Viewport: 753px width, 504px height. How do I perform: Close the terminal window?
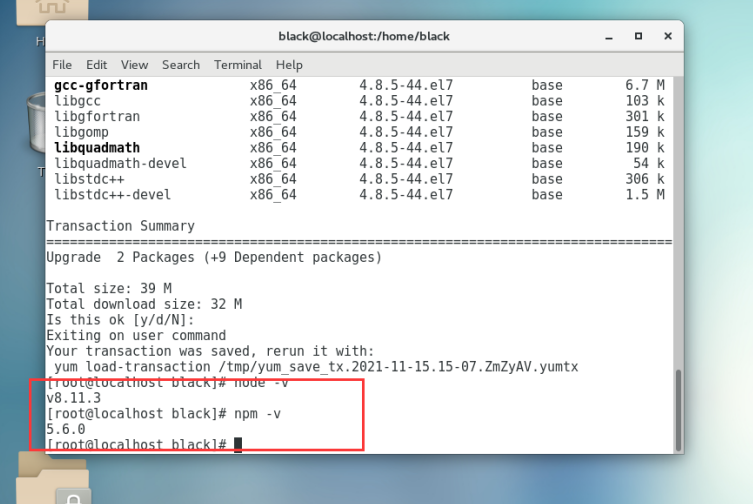coord(668,36)
